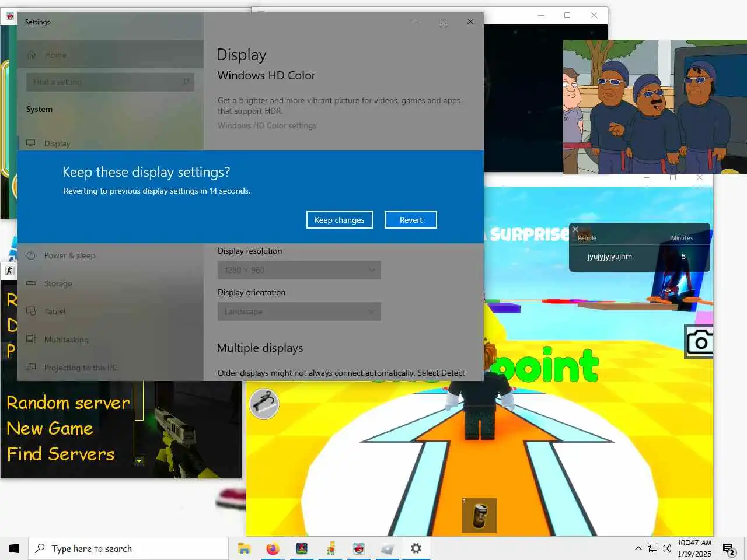The width and height of the screenshot is (747, 560).
Task: Close the People leaderboard panel
Action: coord(575,229)
